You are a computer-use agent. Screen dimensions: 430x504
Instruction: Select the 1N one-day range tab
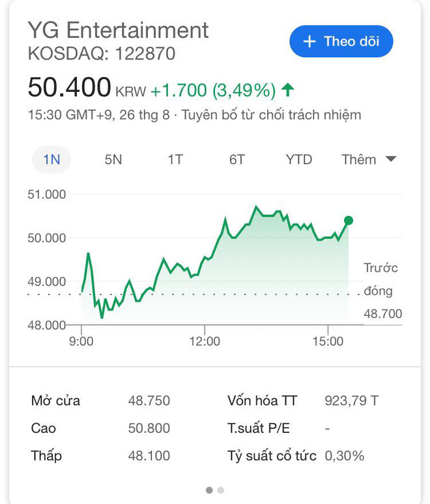51,160
